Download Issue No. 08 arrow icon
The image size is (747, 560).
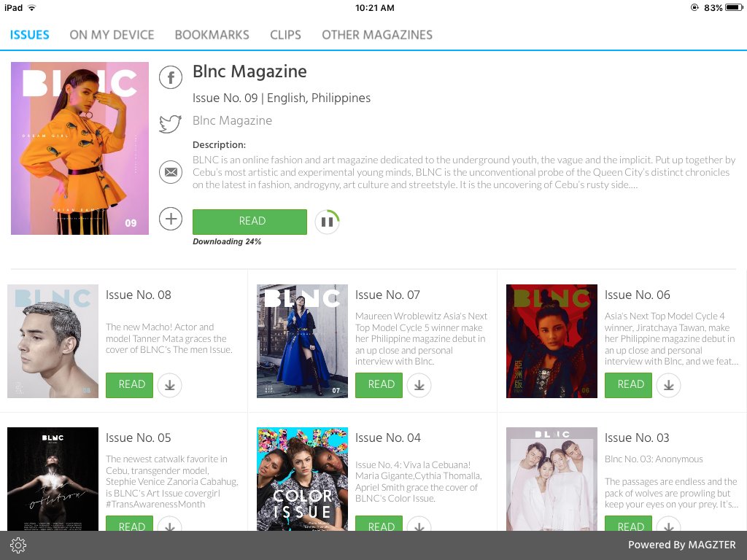pyautogui.click(x=169, y=385)
